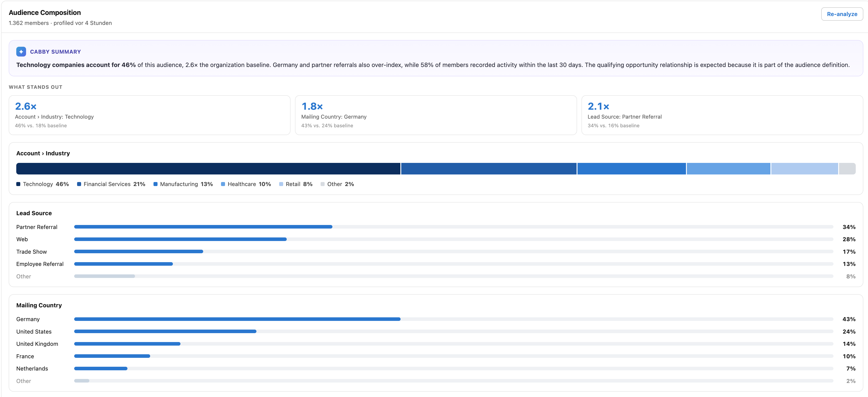Click the 'Web' row label
The width and height of the screenshot is (868, 397).
pos(22,239)
